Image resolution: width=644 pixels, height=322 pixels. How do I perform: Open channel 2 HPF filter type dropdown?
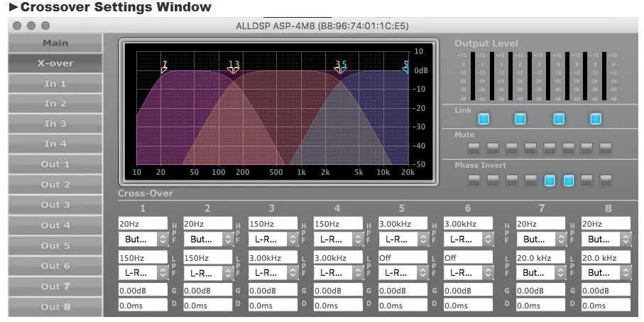pos(208,239)
